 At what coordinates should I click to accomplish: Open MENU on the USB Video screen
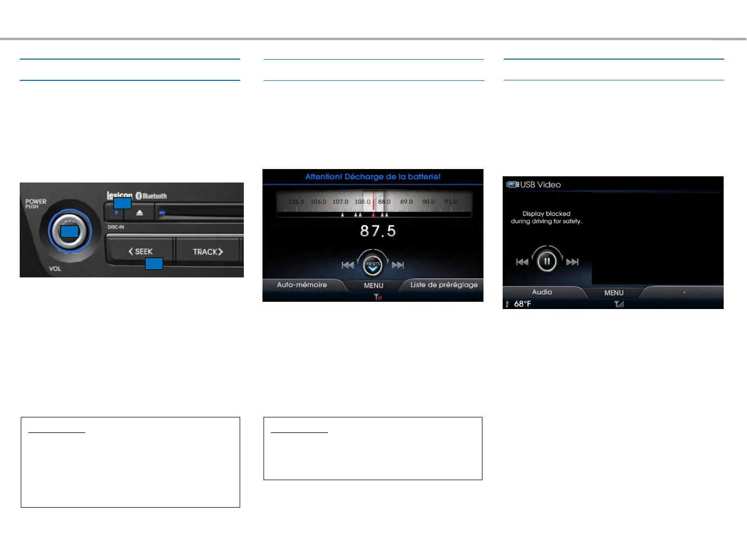614,293
